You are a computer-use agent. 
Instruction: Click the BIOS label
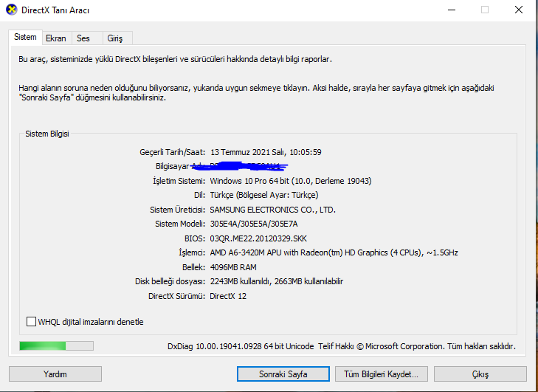[x=195, y=238]
